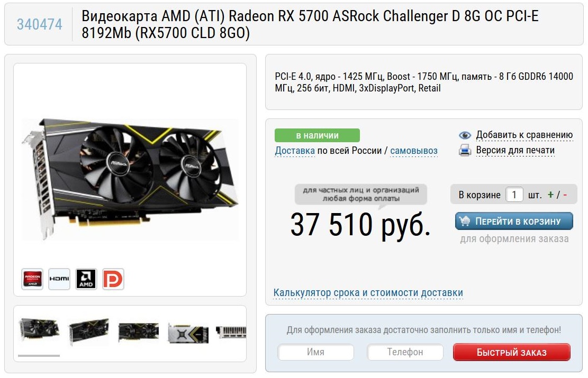This screenshot has width=588, height=378.
Task: Click the printer icon for print version
Action: [465, 150]
